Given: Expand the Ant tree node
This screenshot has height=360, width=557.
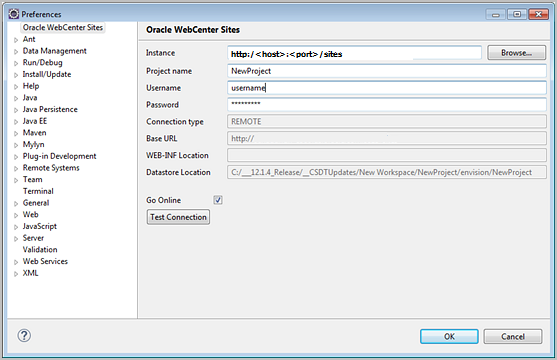Looking at the screenshot, I should pos(16,40).
